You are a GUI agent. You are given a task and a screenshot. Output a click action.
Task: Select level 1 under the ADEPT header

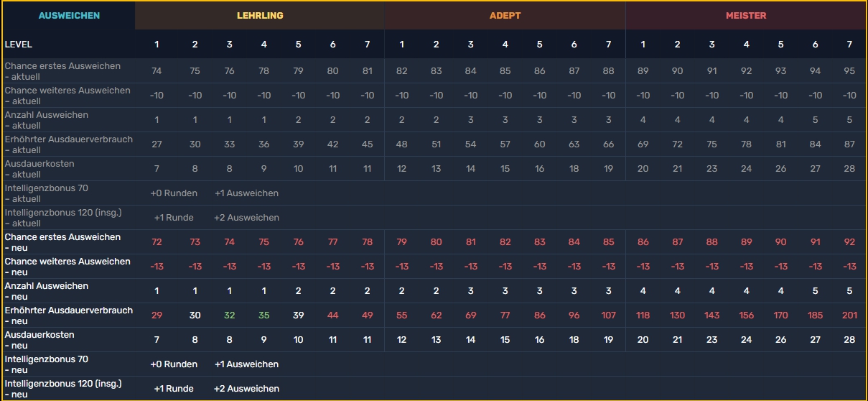point(401,45)
